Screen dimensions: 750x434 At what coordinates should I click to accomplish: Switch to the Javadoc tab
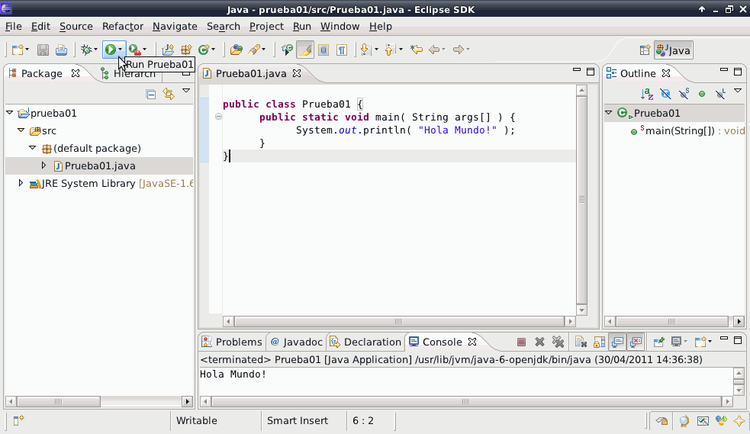(297, 342)
